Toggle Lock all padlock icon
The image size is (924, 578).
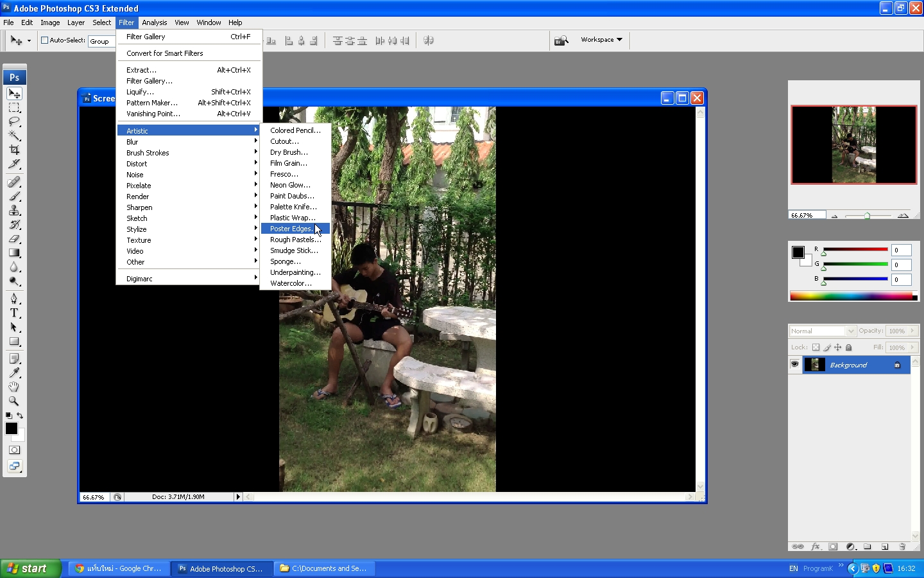[x=848, y=347]
